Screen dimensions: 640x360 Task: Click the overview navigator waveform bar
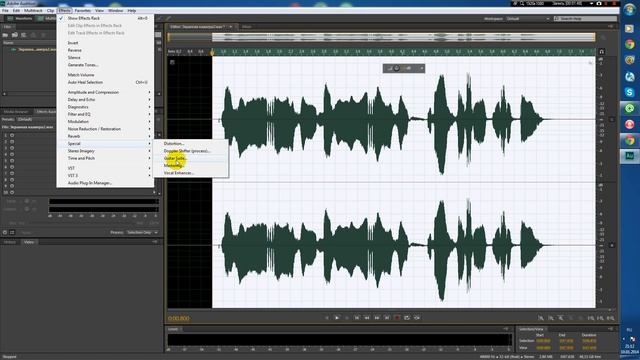point(381,37)
